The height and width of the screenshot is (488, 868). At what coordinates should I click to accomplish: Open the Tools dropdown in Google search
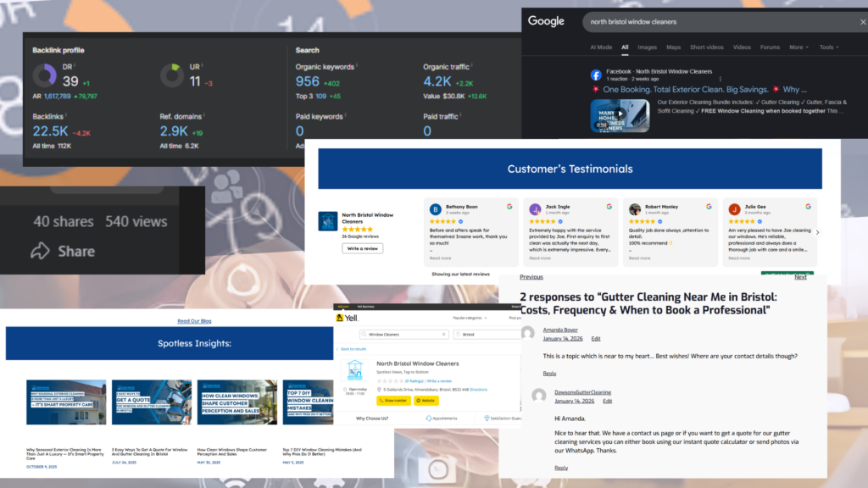829,47
